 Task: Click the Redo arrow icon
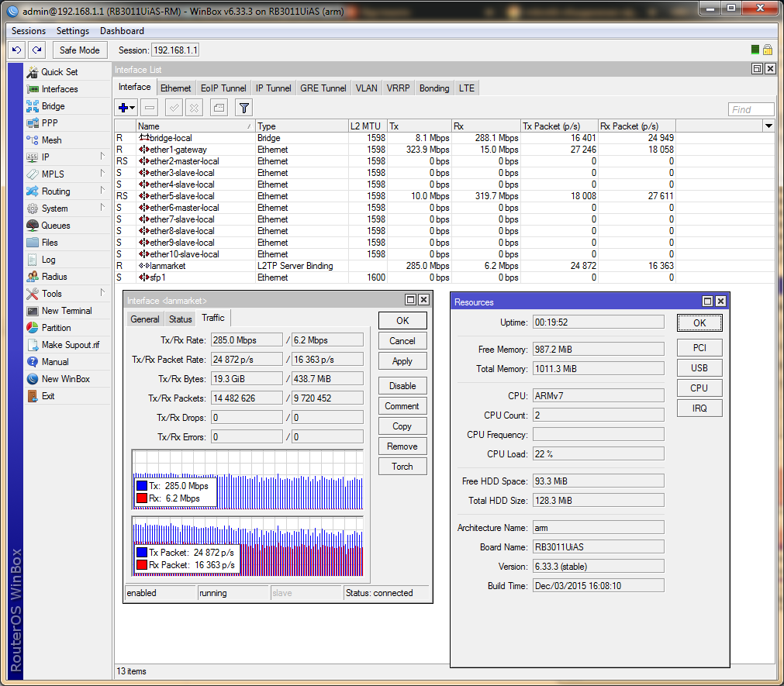36,50
